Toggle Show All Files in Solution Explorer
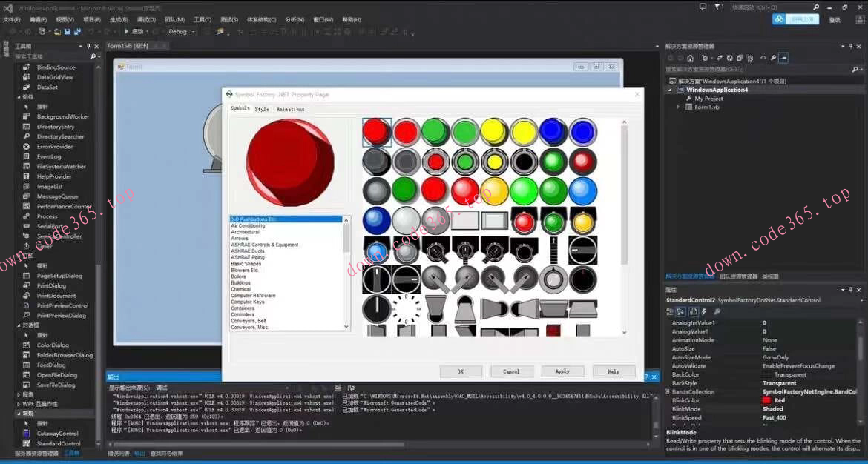 click(x=749, y=58)
